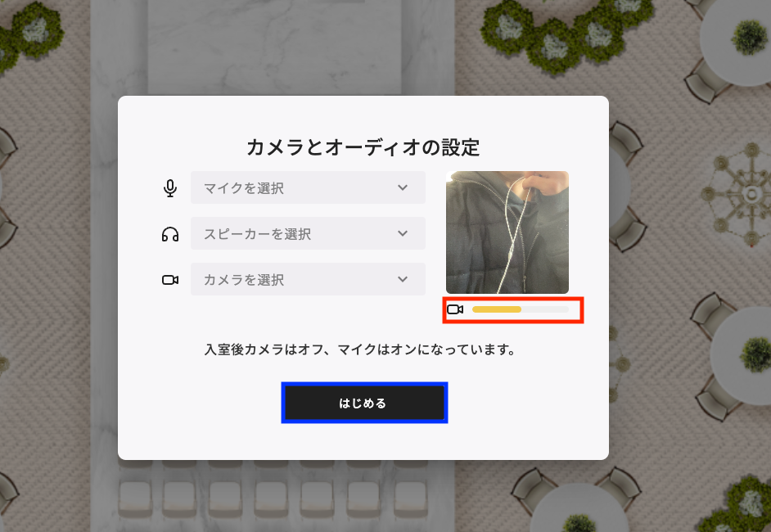Click the はじめる button

tap(364, 403)
